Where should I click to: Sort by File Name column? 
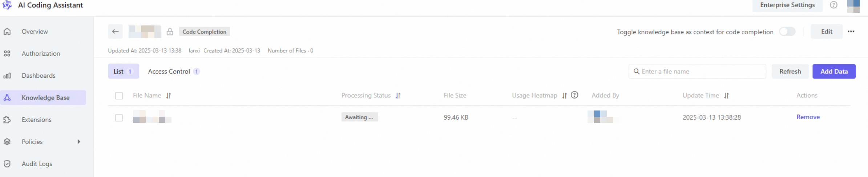pos(169,96)
